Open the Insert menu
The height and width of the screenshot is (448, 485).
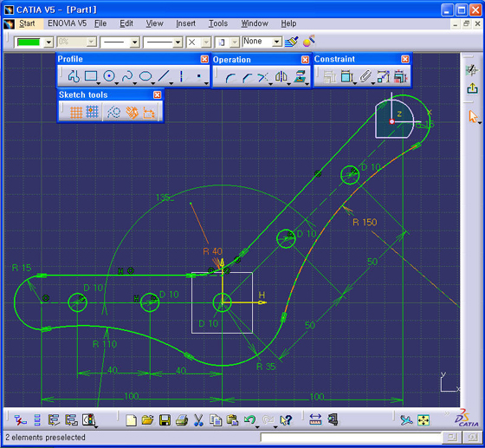185,23
